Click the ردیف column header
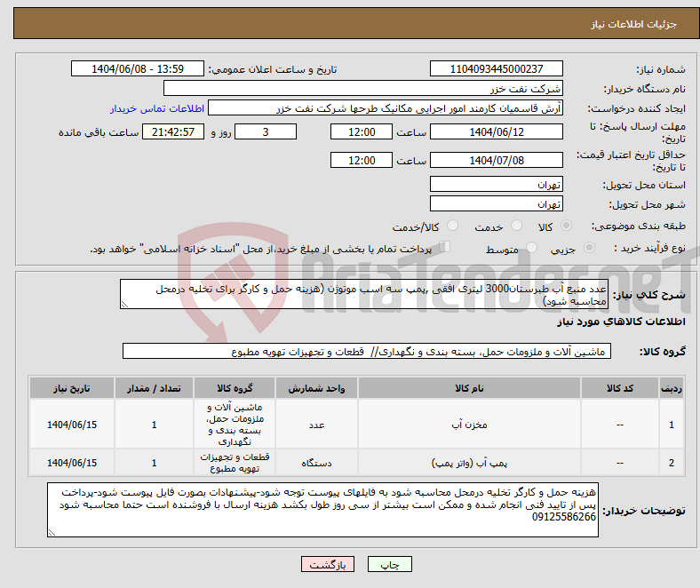 coord(672,388)
